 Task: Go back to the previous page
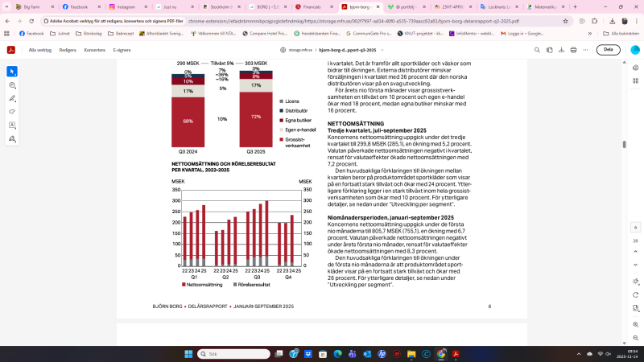point(7,21)
